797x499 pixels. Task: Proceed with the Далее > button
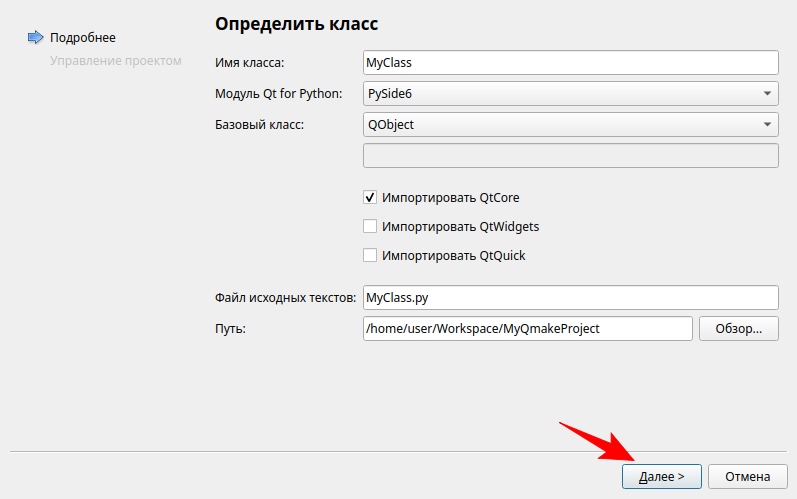[x=661, y=477]
